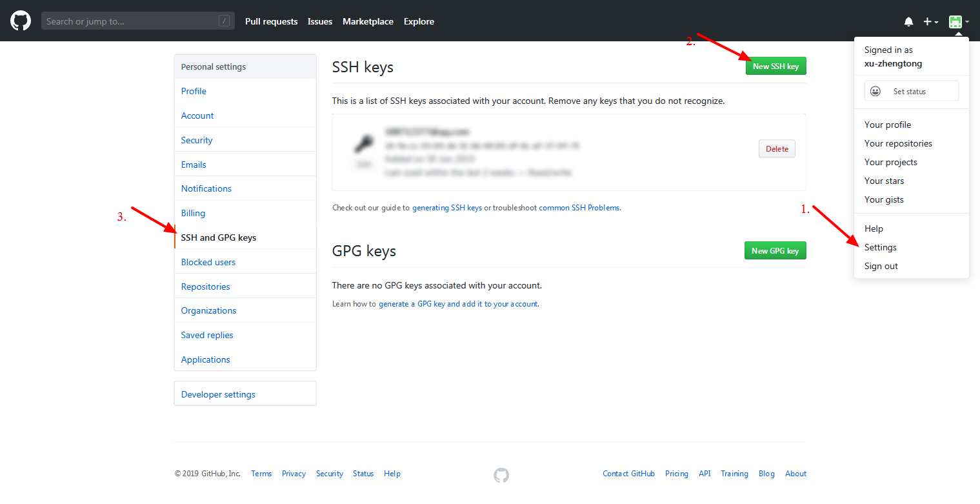Viewport: 980px width, 504px height.
Task: Select Your repositories from user menu
Action: (x=898, y=143)
